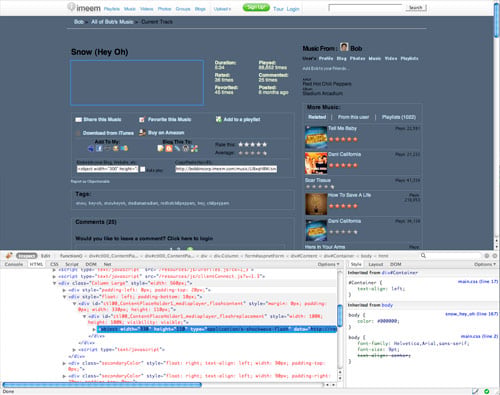Image resolution: width=500 pixels, height=395 pixels.
Task: Rate this track one star
Action: (x=241, y=145)
